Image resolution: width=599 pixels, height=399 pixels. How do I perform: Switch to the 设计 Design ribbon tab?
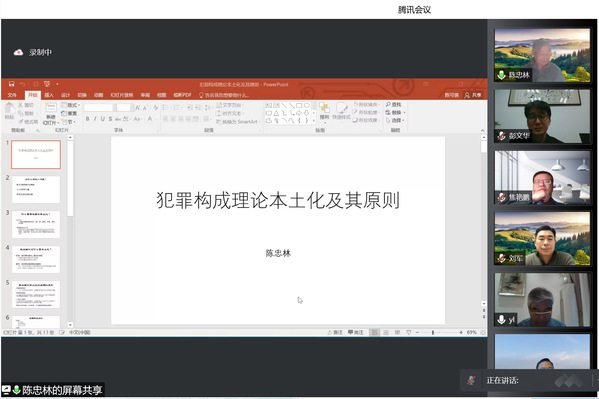(x=65, y=95)
